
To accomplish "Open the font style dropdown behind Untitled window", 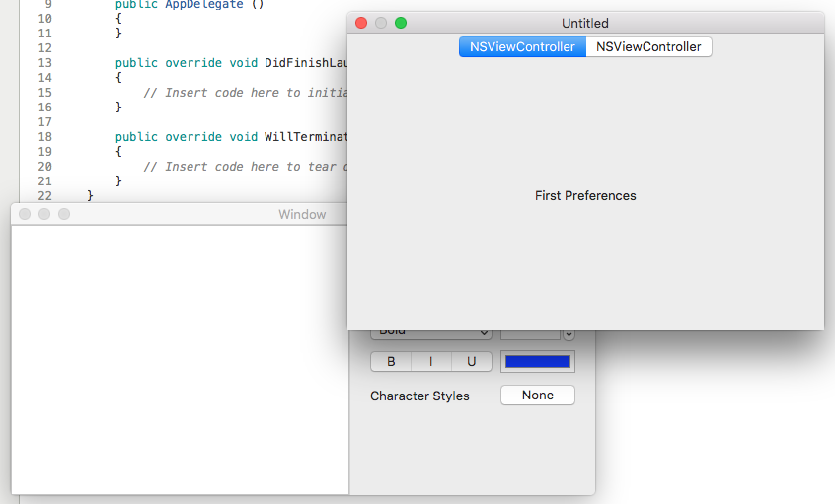I will 430,334.
